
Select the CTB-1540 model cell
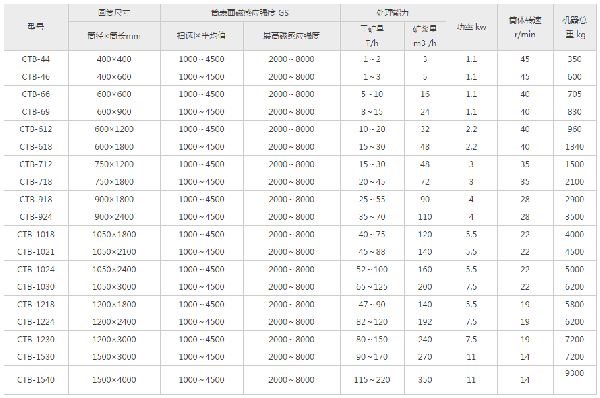pyautogui.click(x=36, y=380)
